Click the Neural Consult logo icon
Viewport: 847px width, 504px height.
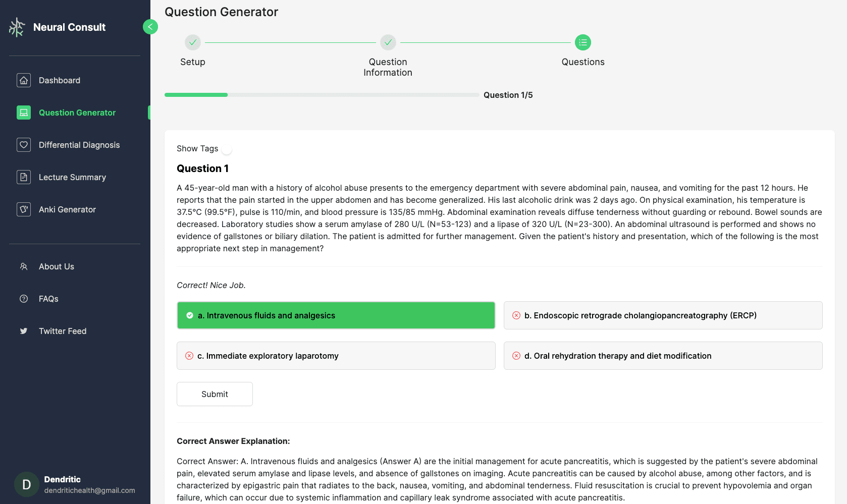point(17,27)
